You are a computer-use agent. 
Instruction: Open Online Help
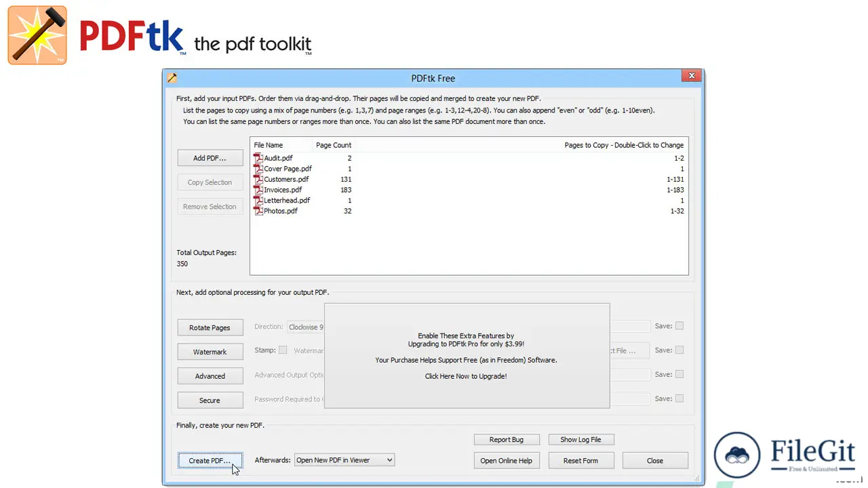pos(506,460)
